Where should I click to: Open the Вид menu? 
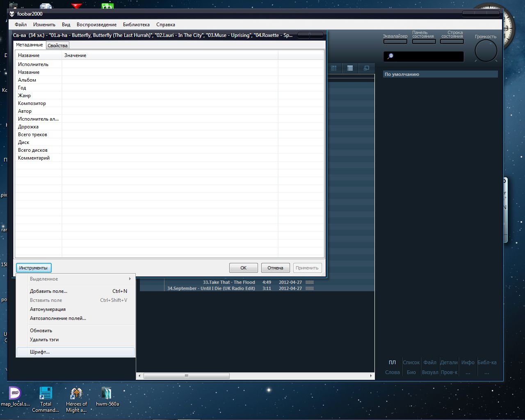(66, 25)
